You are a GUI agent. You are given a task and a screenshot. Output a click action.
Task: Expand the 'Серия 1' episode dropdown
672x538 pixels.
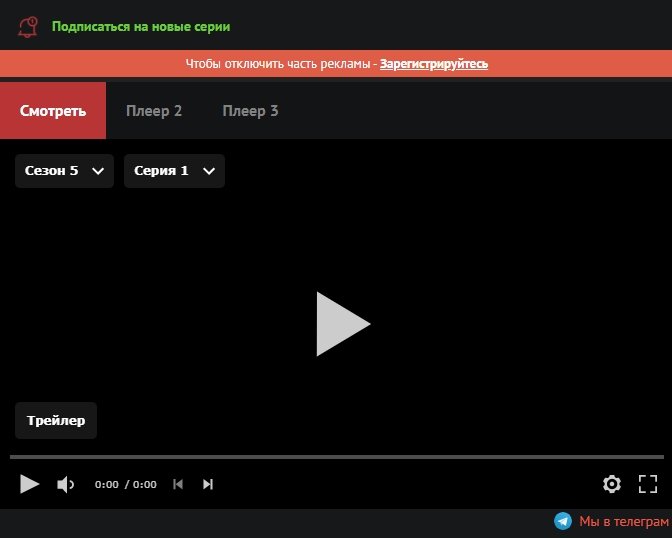point(174,171)
